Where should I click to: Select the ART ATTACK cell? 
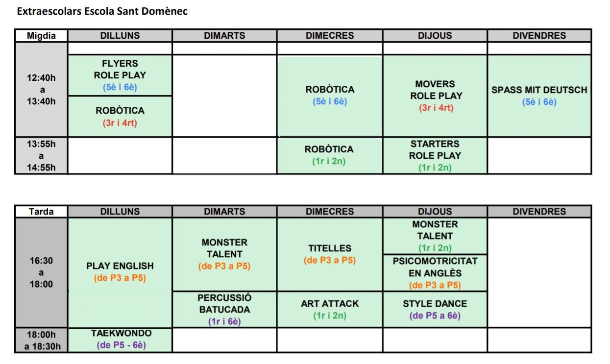(330, 309)
